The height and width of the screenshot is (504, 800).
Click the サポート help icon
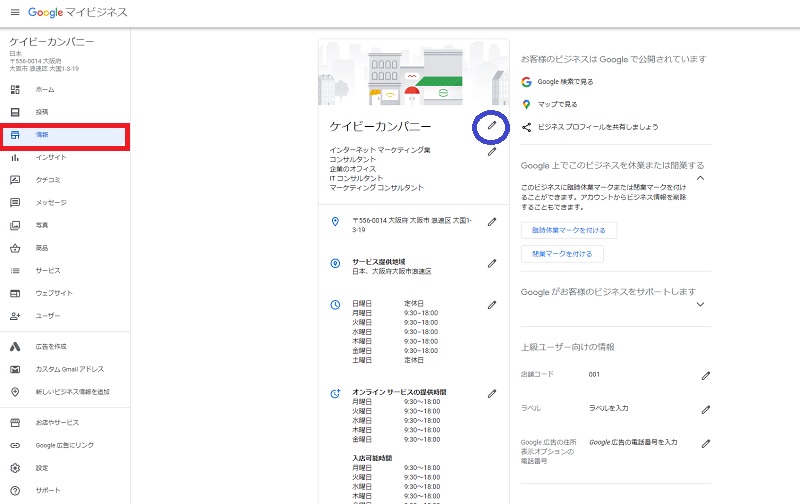tap(15, 490)
